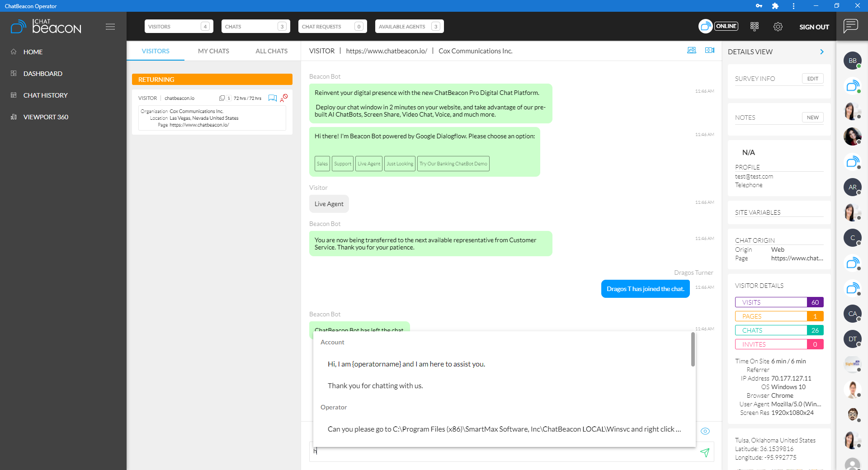The height and width of the screenshot is (470, 868).
Task: Click the Pages count bar
Action: tap(779, 316)
